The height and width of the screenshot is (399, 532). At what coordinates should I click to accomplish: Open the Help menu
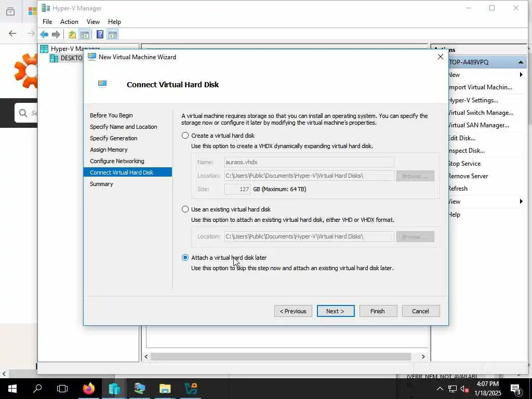(114, 22)
